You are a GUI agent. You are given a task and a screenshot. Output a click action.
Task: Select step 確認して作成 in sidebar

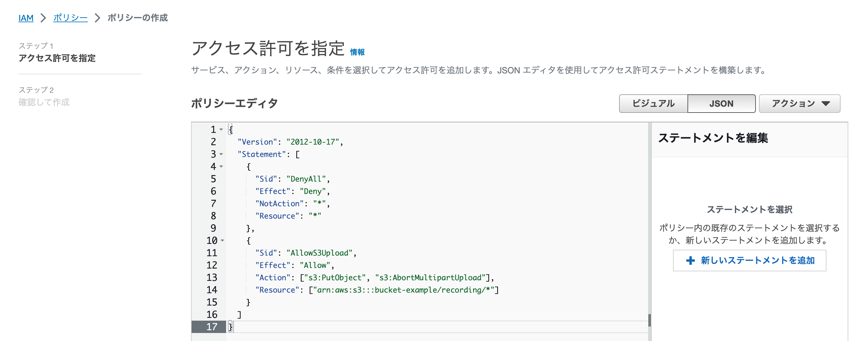pyautogui.click(x=44, y=102)
